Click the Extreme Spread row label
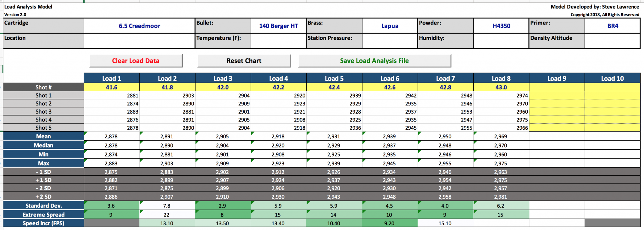 pyautogui.click(x=43, y=215)
